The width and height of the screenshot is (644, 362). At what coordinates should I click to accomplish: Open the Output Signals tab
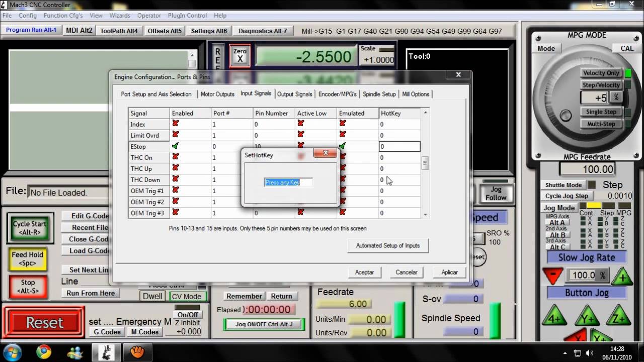tap(295, 94)
